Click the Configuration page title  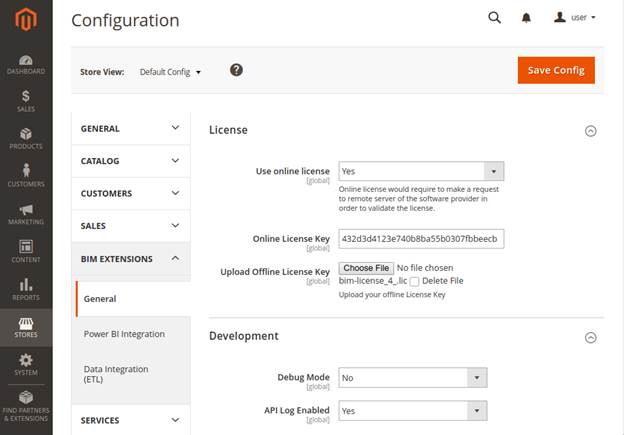(125, 20)
